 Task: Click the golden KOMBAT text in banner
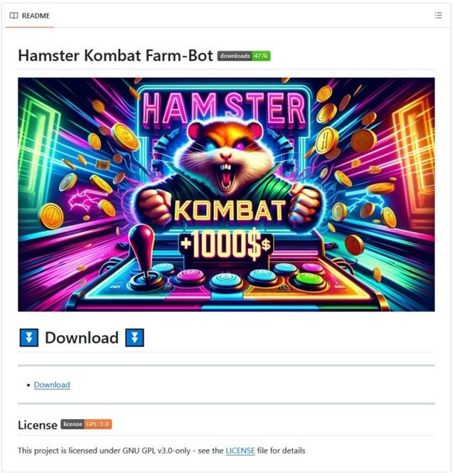(x=230, y=211)
